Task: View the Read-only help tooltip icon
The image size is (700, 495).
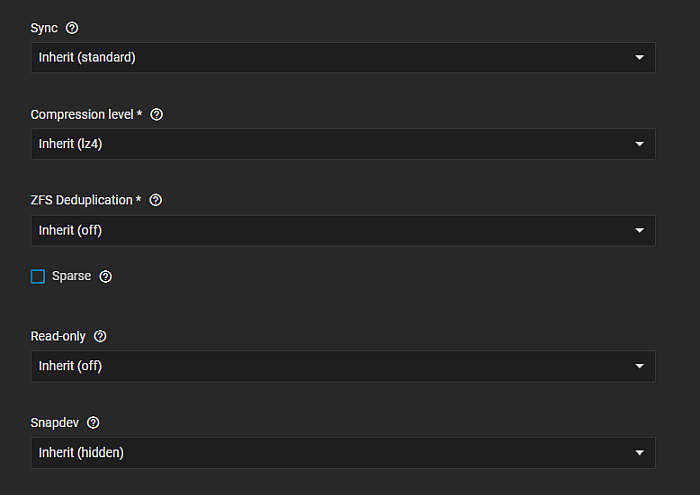Action: pos(100,337)
